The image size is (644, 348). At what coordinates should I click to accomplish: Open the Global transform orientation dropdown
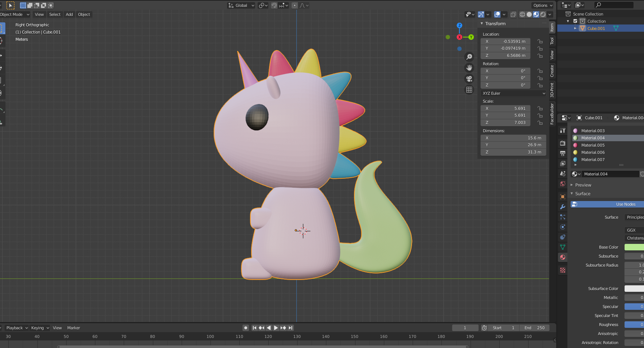241,5
